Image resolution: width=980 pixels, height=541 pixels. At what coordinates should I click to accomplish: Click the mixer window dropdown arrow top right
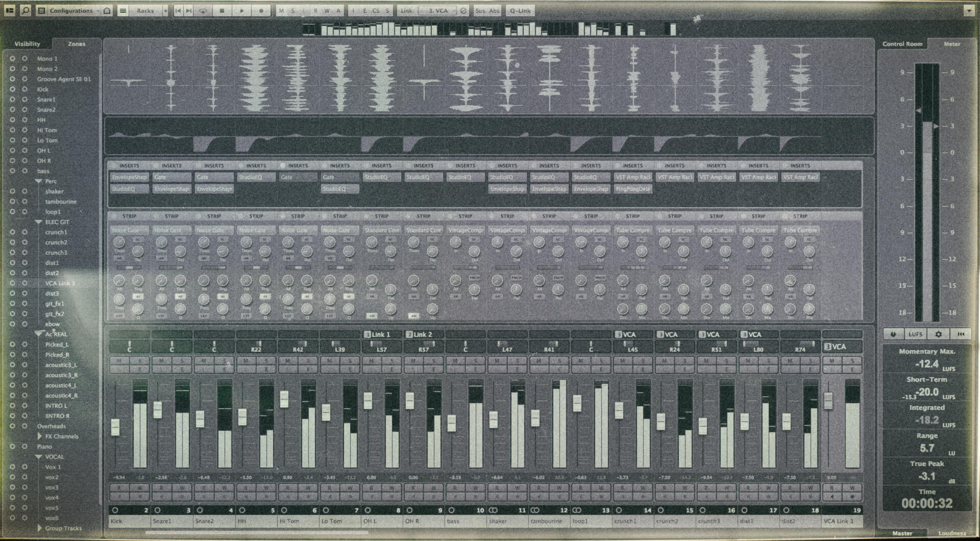coord(968,10)
